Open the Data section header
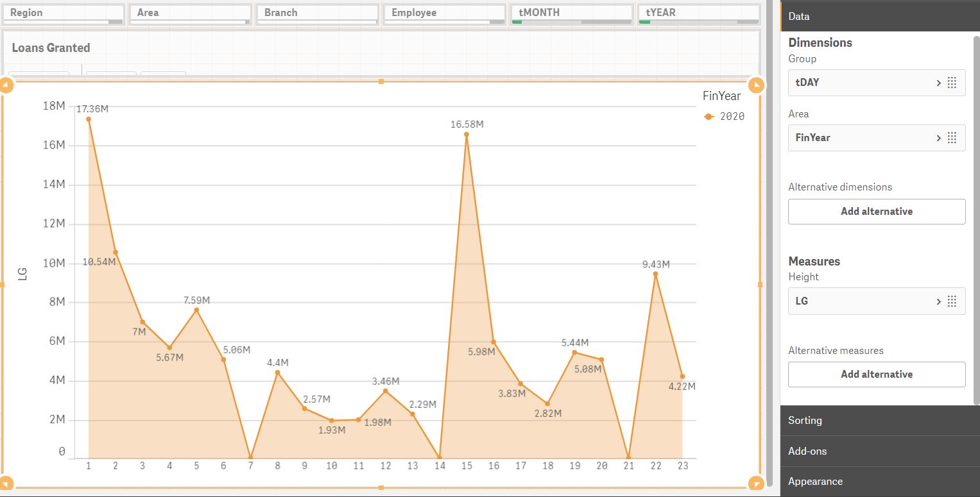 (x=880, y=16)
